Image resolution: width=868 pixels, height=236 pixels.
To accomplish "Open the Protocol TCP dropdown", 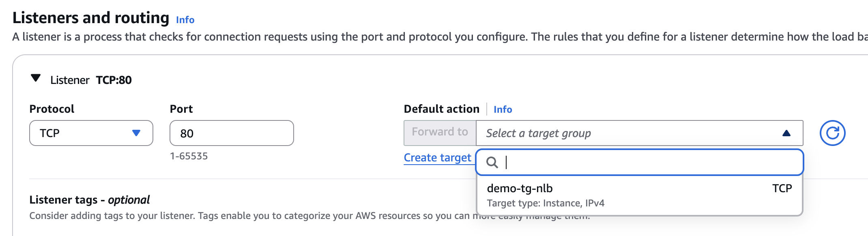I will pyautogui.click(x=91, y=133).
